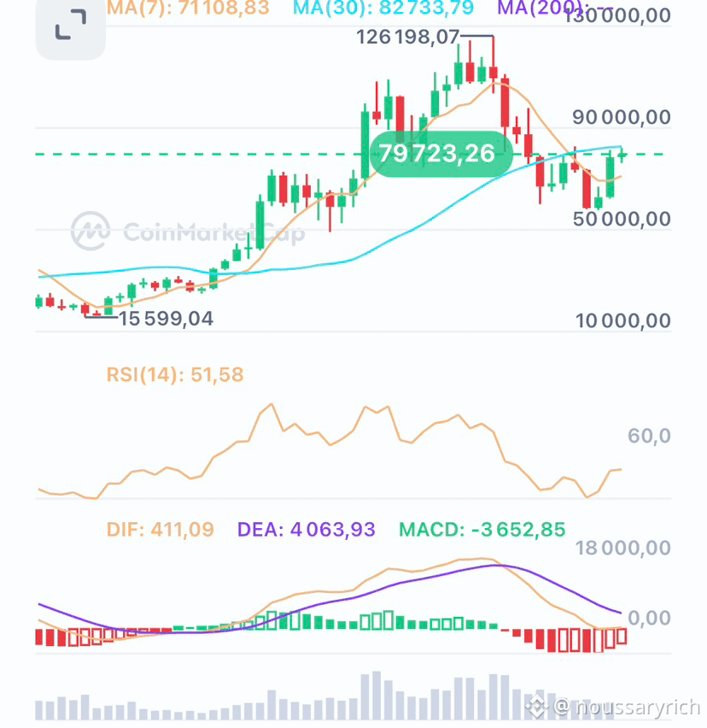
Task: Click the Binance logo near noussaryrich
Action: point(537,707)
